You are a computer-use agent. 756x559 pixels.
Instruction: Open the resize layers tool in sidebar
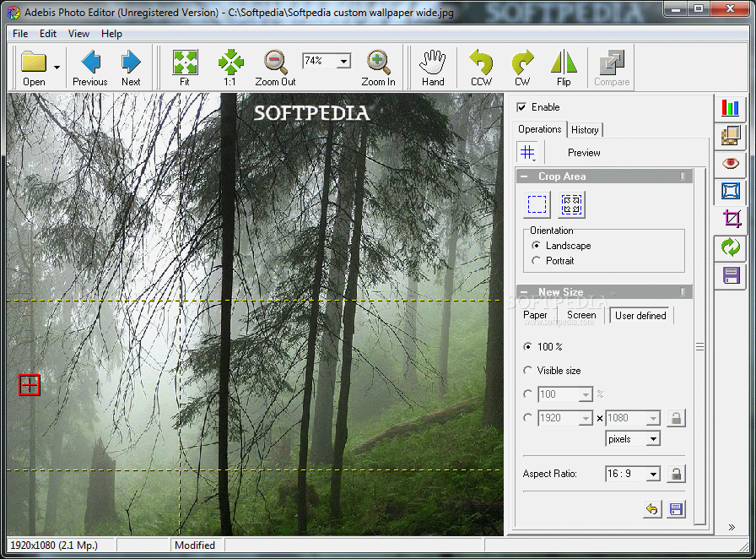click(730, 135)
